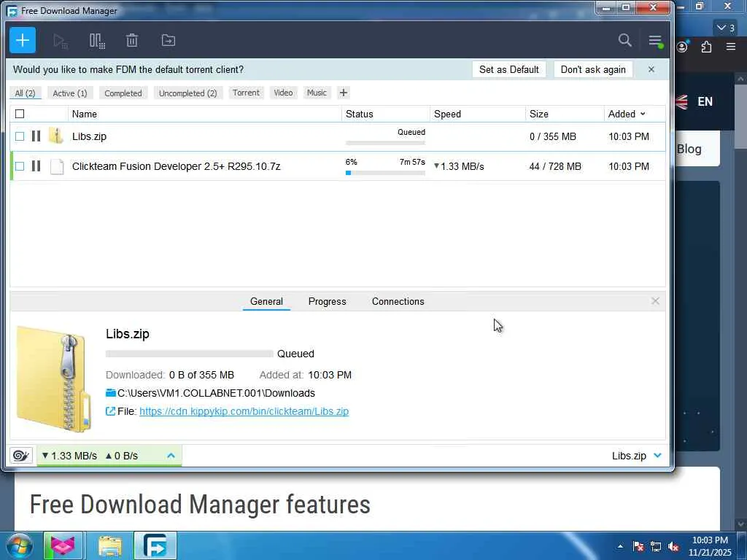Show Completed downloads filter
Viewport: 747px width, 560px height.
[123, 93]
